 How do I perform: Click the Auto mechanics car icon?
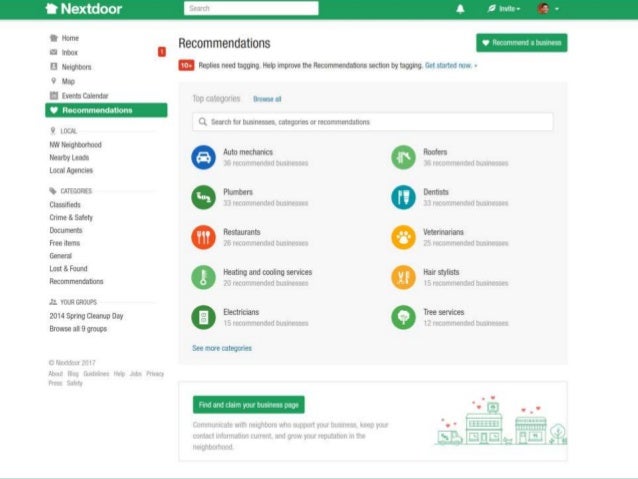click(x=203, y=157)
